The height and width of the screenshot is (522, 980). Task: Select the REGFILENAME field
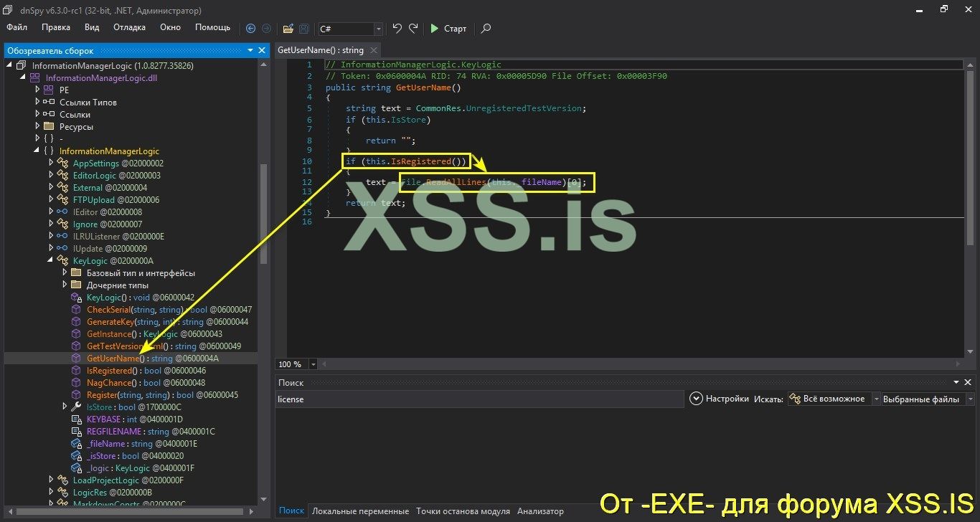point(151,431)
